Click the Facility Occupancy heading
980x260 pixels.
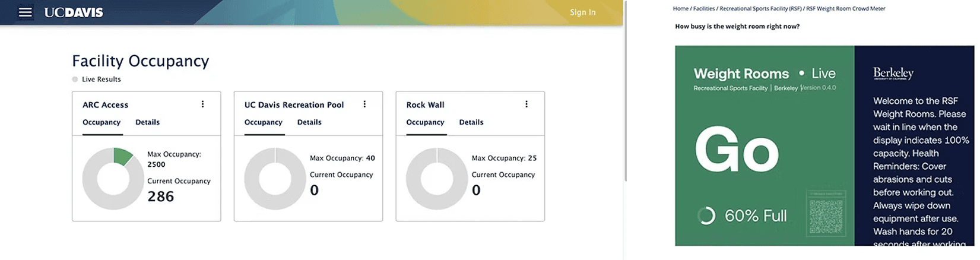pyautogui.click(x=141, y=61)
